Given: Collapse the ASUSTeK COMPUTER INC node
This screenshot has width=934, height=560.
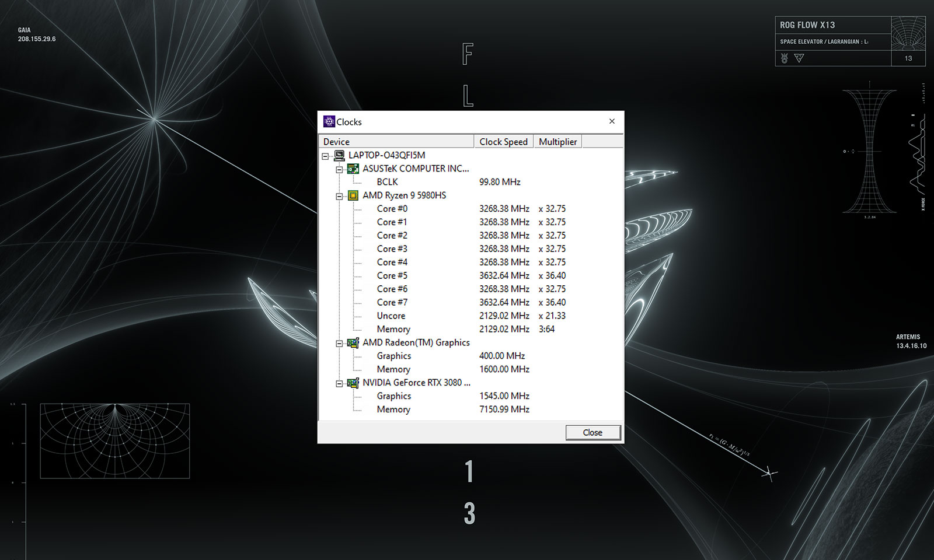Looking at the screenshot, I should (339, 170).
